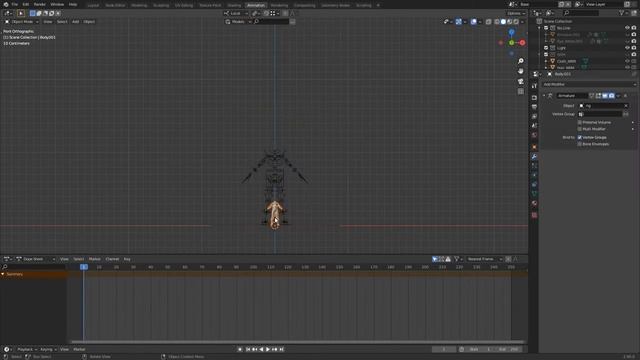Uncheck the Light collection checkbox
Viewport: 640px width, 360px height.
click(546, 48)
